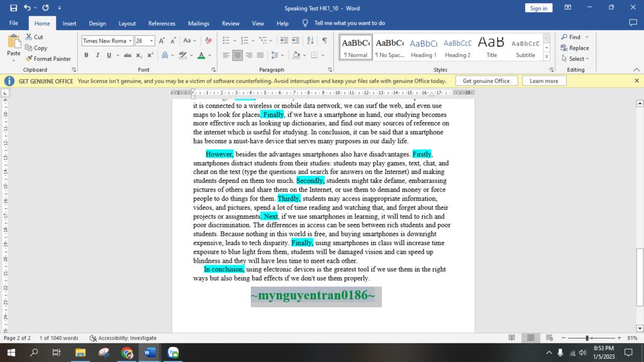Open the References tab

[x=162, y=23]
